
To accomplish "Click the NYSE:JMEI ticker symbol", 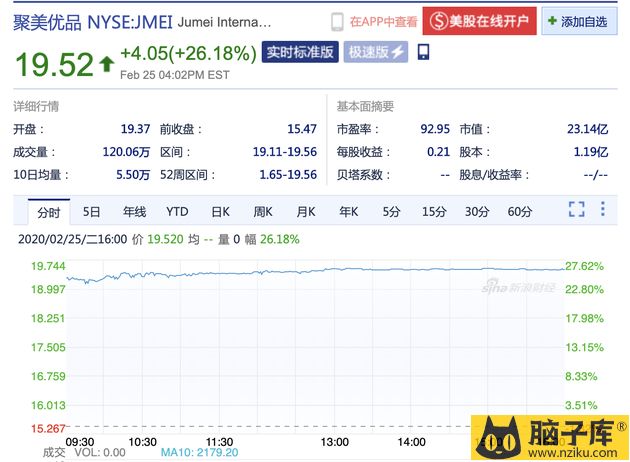I will coord(130,22).
